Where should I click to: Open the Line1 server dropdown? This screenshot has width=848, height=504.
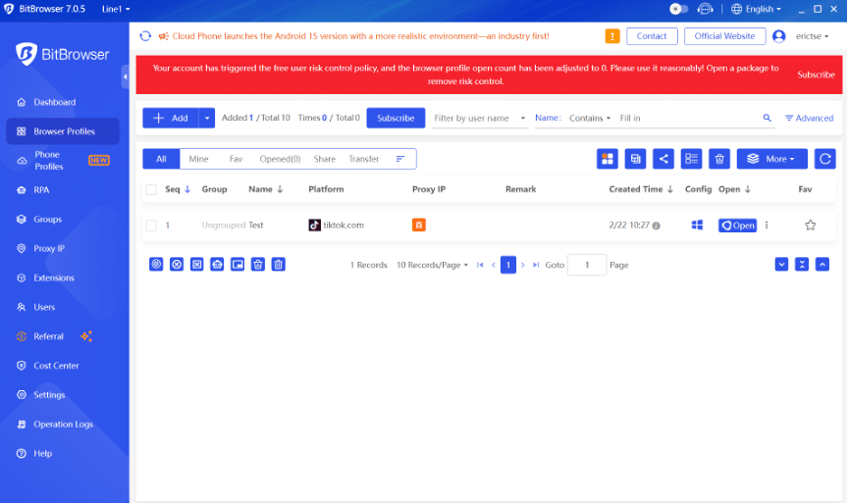116,9
